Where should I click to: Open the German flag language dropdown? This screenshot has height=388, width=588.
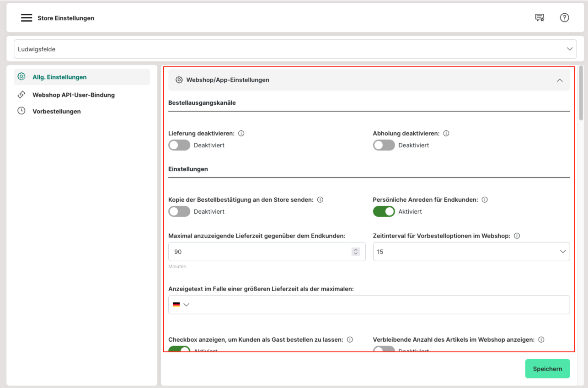pyautogui.click(x=181, y=305)
